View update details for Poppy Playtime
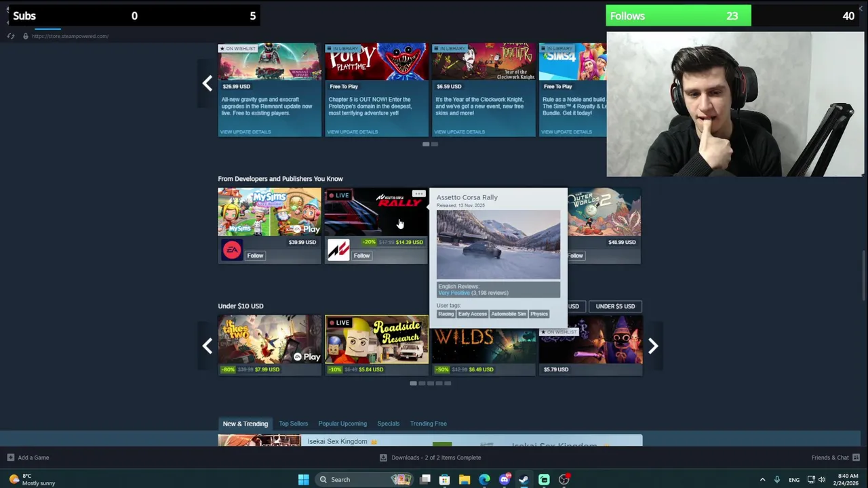This screenshot has height=488, width=868. (x=353, y=131)
